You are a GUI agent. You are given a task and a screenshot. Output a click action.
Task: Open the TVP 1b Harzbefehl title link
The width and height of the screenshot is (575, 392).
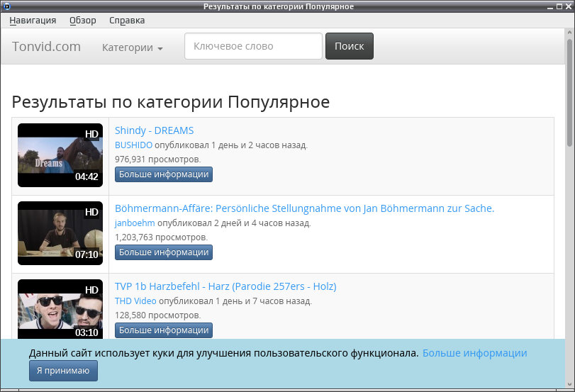225,286
